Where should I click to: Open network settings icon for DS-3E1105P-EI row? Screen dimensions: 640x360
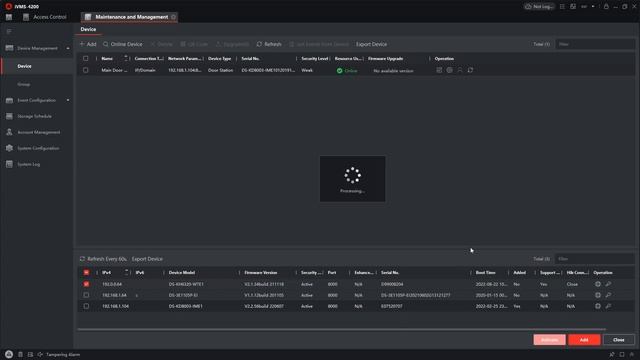(x=598, y=295)
